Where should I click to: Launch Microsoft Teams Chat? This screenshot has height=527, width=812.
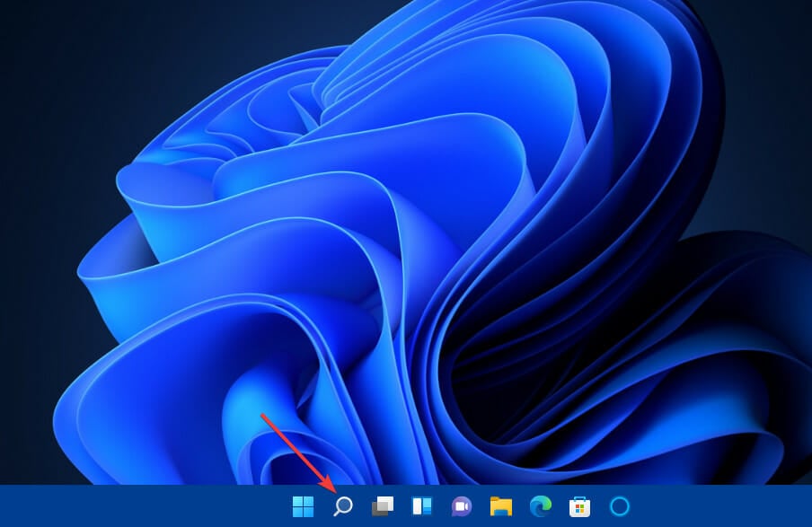[x=462, y=506]
